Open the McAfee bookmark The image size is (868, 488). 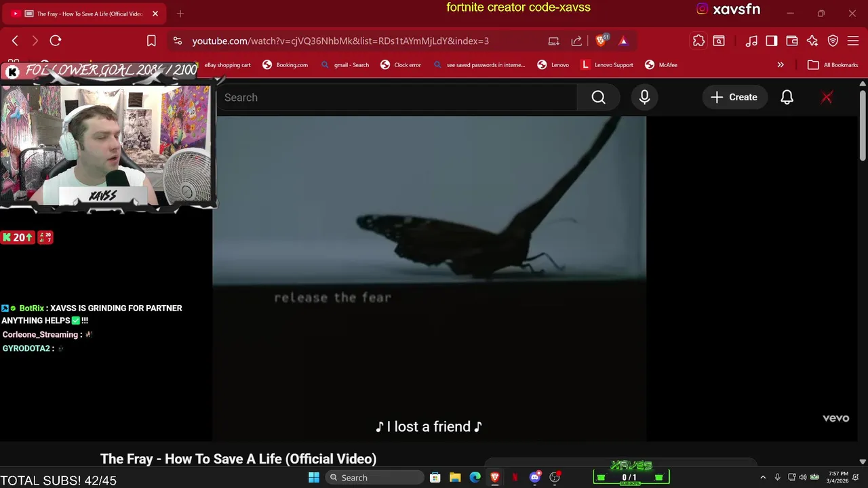(661, 65)
